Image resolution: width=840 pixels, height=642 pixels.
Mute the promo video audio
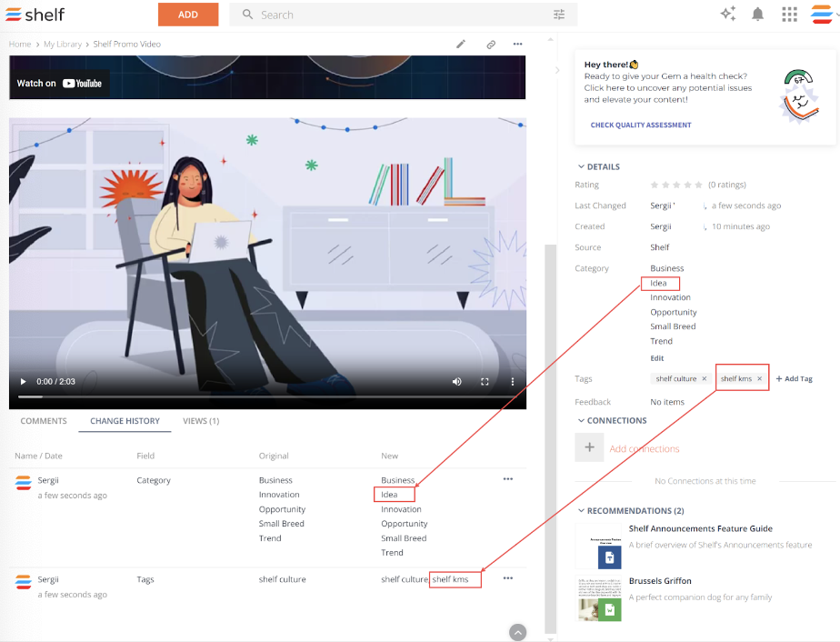456,381
